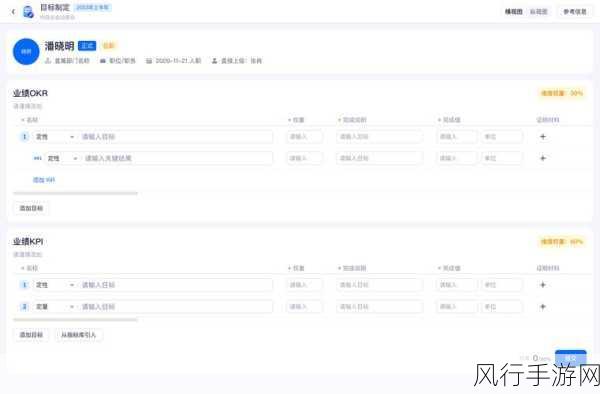Focus the 请输入目标 field in KPI row 1
Image resolution: width=600 pixels, height=394 pixels.
point(176,285)
